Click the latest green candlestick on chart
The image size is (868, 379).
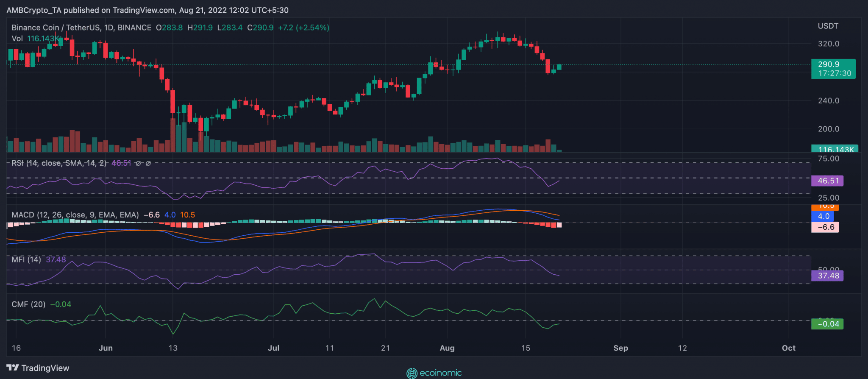[x=559, y=67]
